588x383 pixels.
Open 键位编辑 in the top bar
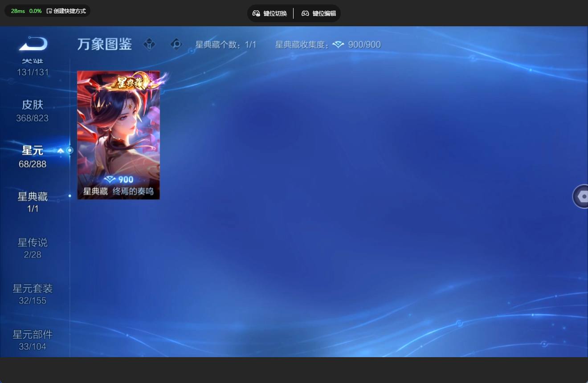pos(319,13)
